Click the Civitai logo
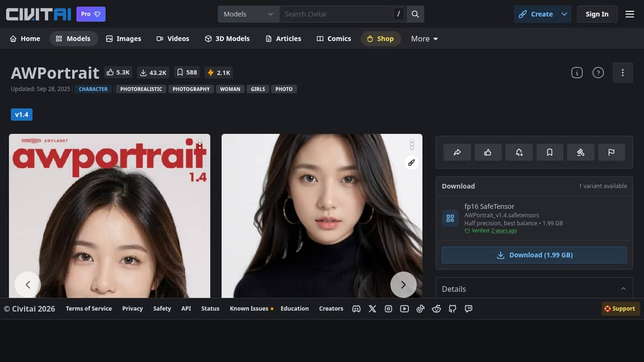The image size is (644, 362). pos(38,14)
